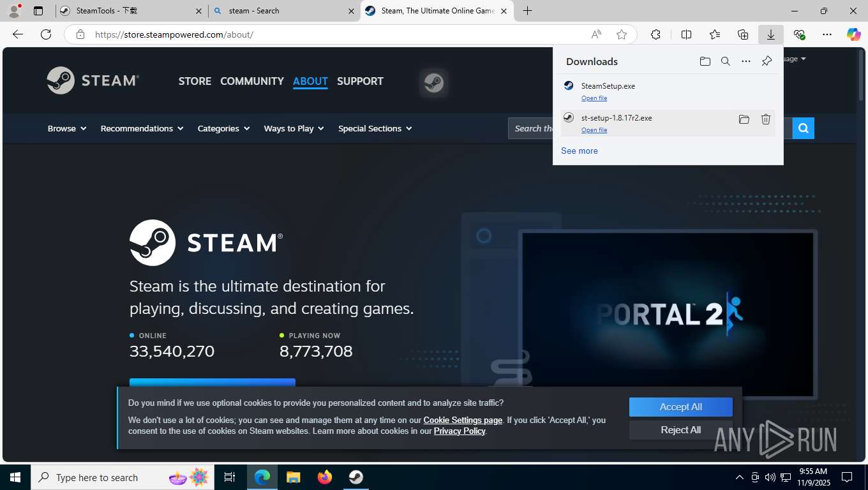The image size is (868, 490).
Task: Open more options in Downloads panel
Action: pos(745,61)
